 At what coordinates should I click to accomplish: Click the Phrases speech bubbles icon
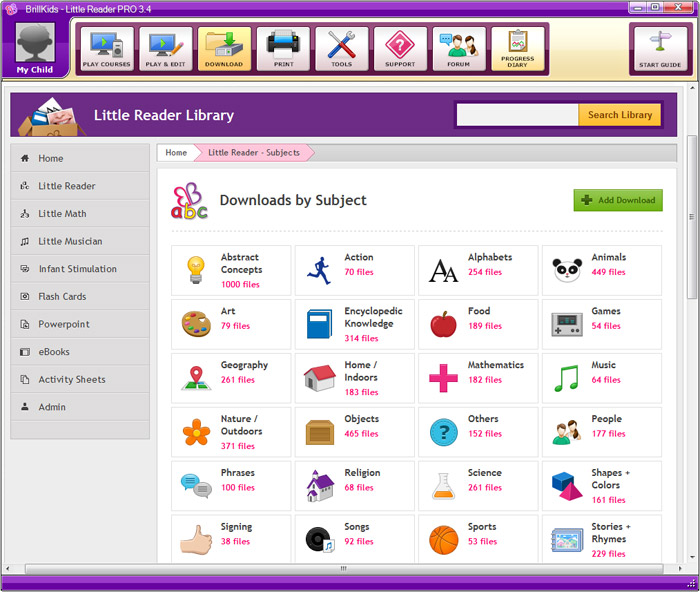(x=196, y=486)
